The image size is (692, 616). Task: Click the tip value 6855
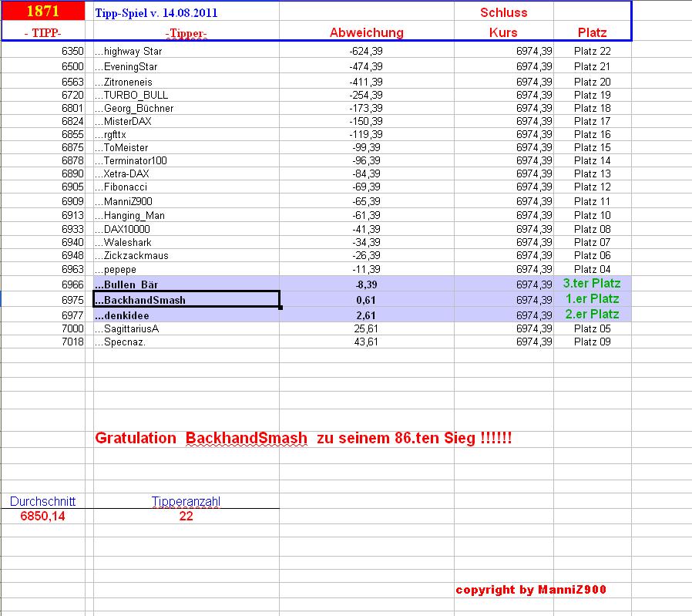pyautogui.click(x=72, y=134)
